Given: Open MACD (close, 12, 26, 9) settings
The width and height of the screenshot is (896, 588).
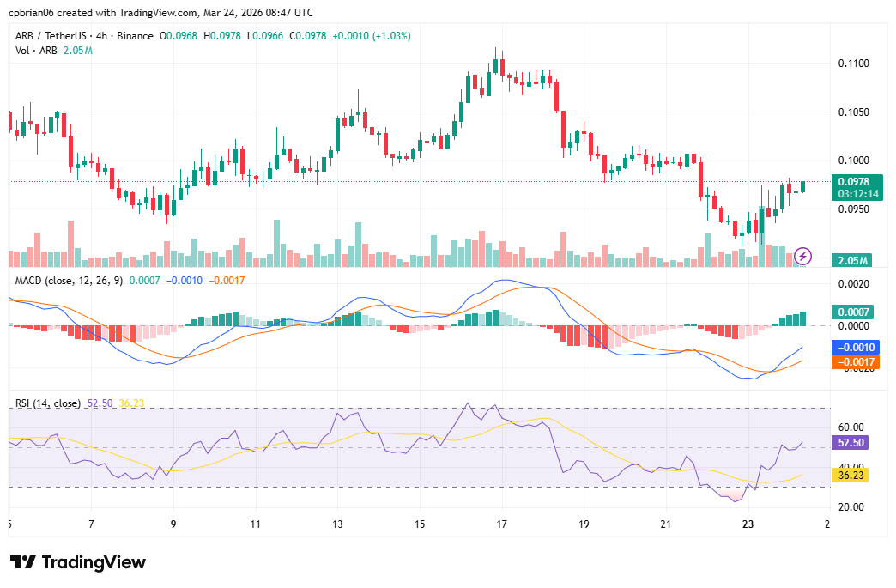Looking at the screenshot, I should pos(67,282).
